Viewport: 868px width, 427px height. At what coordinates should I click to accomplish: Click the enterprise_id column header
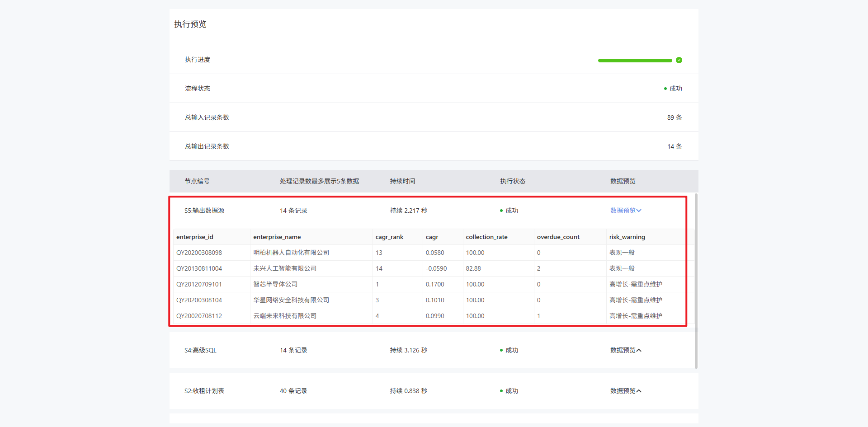click(x=195, y=237)
